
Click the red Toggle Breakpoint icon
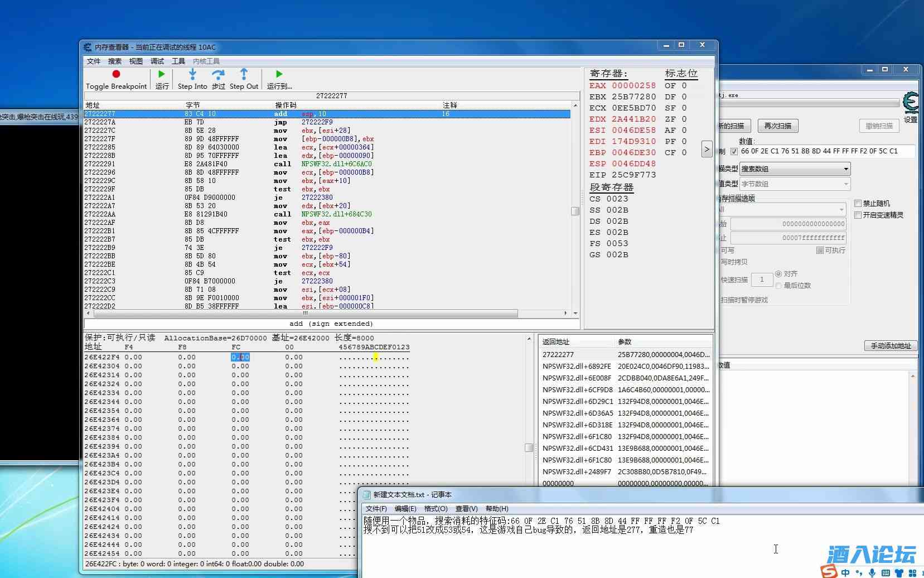[116, 74]
